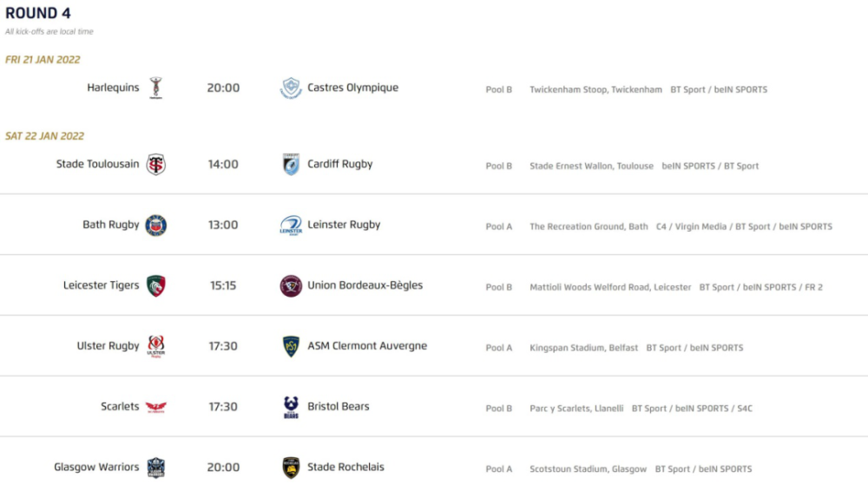Select the 15:15 Leicester kick-off time
This screenshot has height=504, width=868.
coord(223,285)
